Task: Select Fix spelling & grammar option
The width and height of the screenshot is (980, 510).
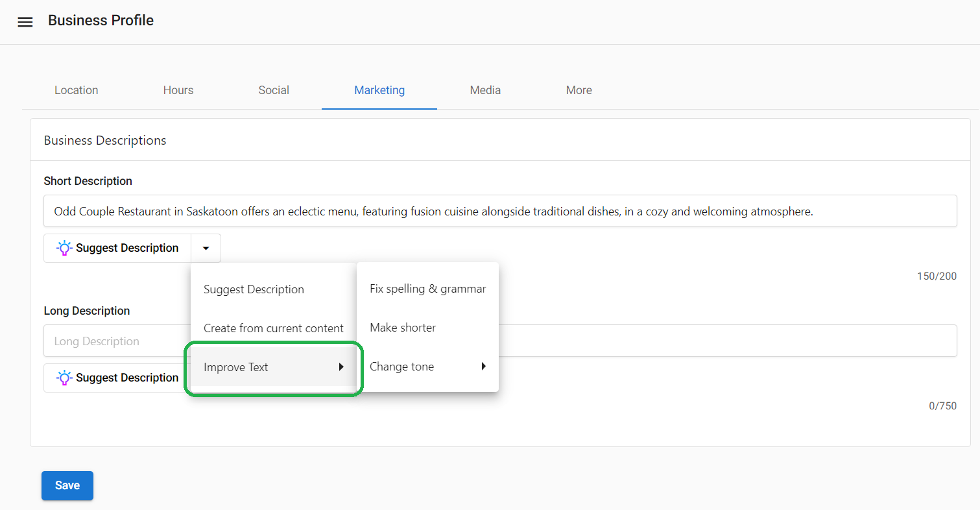Action: [x=427, y=289]
